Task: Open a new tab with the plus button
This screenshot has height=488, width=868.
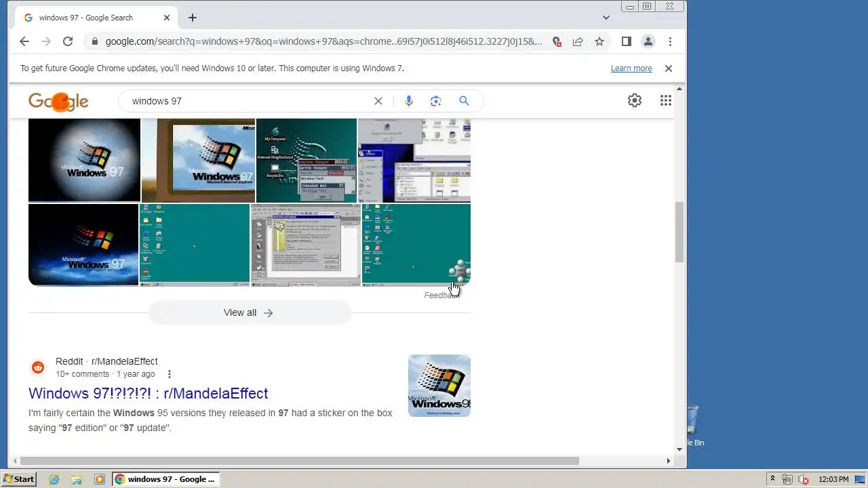Action: [x=193, y=18]
